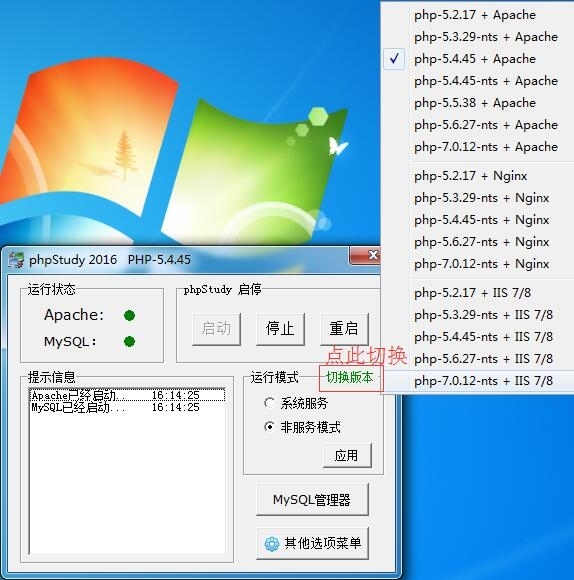Click the checkmark beside php-5.4.45 + Apache
The image size is (574, 580).
pyautogui.click(x=394, y=58)
